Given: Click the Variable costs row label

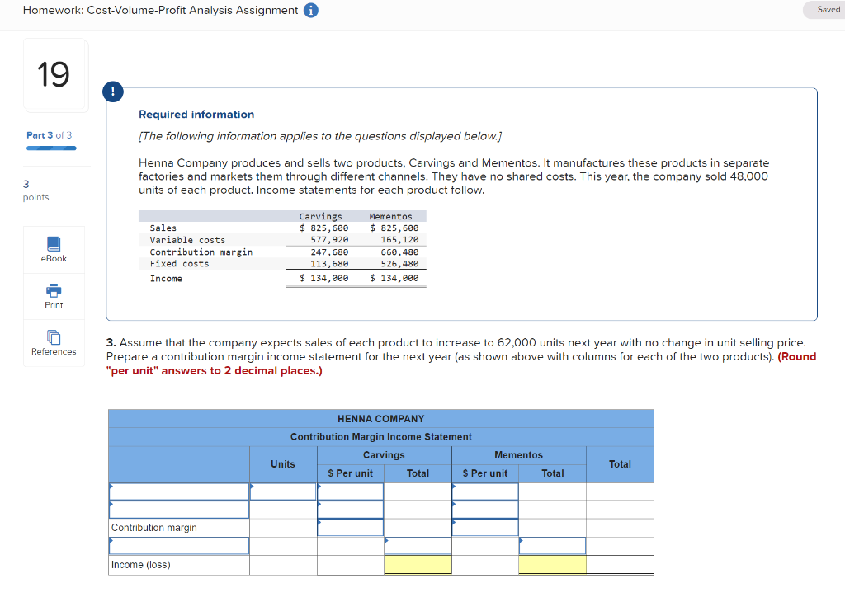Looking at the screenshot, I should pyautogui.click(x=187, y=240).
